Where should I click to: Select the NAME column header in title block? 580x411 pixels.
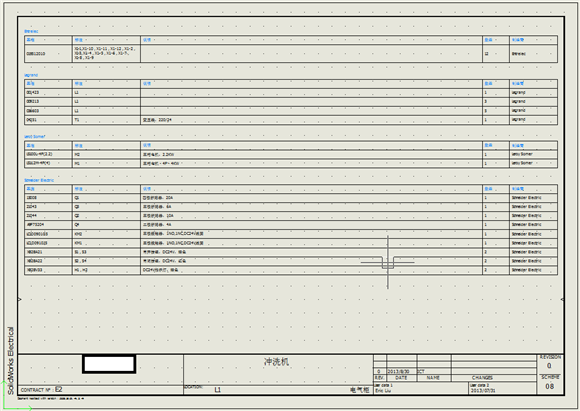pos(433,378)
